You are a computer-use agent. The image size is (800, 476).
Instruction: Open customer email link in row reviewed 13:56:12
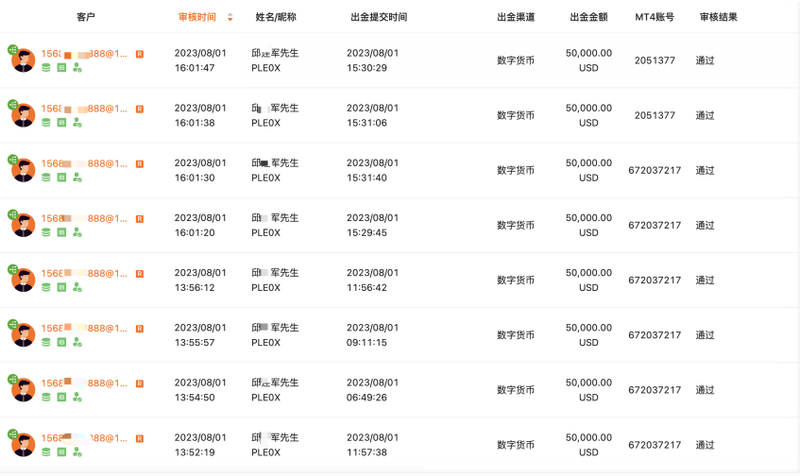84,273
